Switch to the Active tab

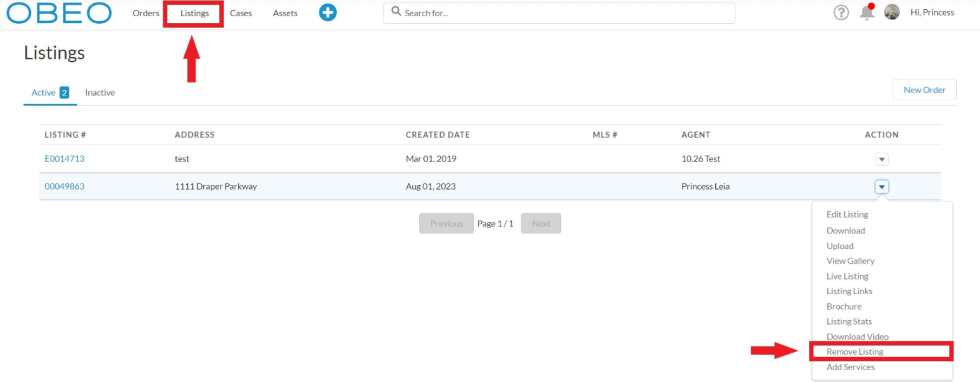[50, 93]
